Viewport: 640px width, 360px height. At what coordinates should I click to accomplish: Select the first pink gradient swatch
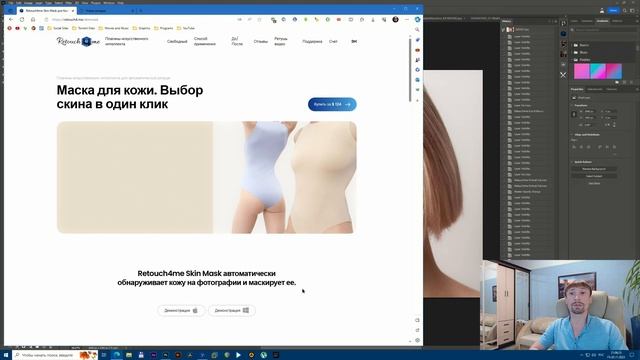click(582, 71)
